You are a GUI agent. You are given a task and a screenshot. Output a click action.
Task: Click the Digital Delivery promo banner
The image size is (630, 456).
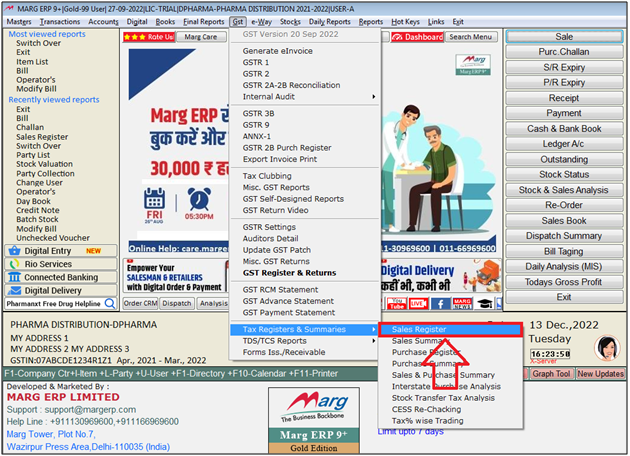(x=441, y=276)
